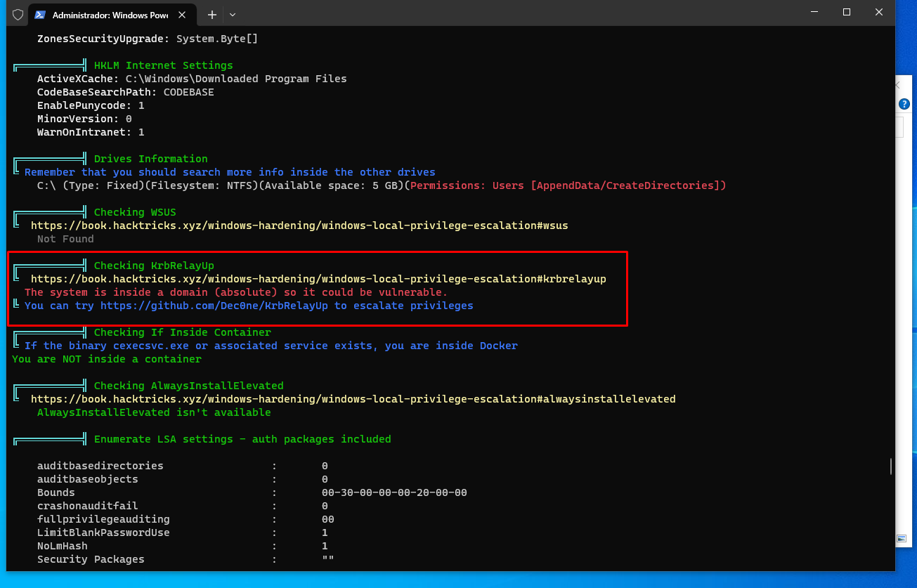Click the small image icon in background window
This screenshot has width=917, height=588.
(902, 538)
